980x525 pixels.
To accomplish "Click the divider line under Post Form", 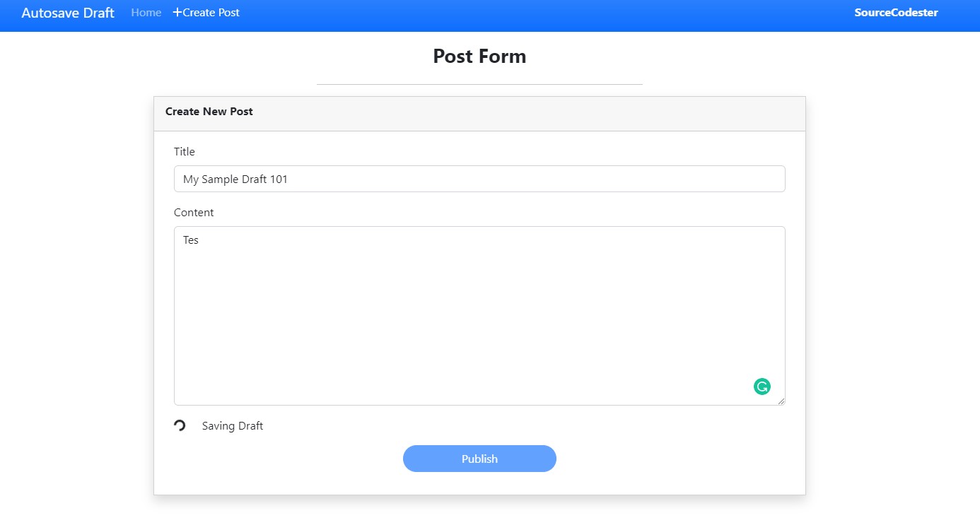I will tap(479, 84).
